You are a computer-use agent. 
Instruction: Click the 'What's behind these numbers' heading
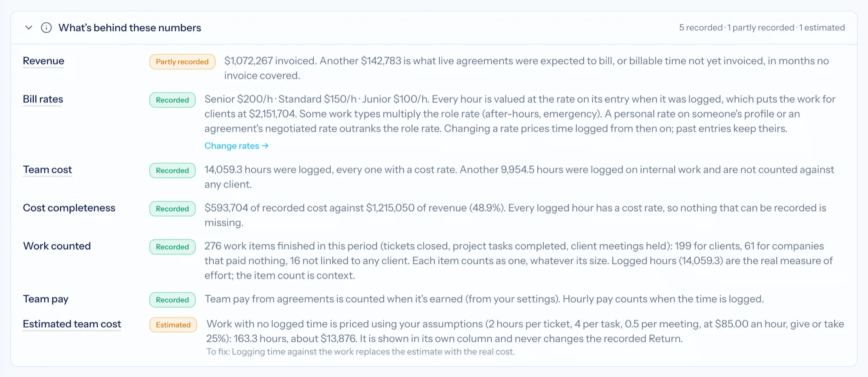130,28
